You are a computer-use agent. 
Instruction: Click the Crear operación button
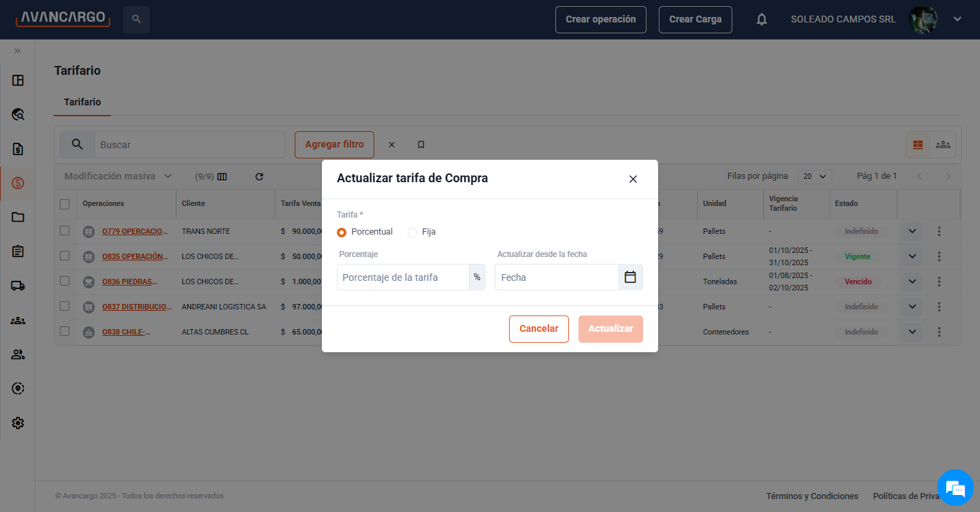pyautogui.click(x=600, y=20)
